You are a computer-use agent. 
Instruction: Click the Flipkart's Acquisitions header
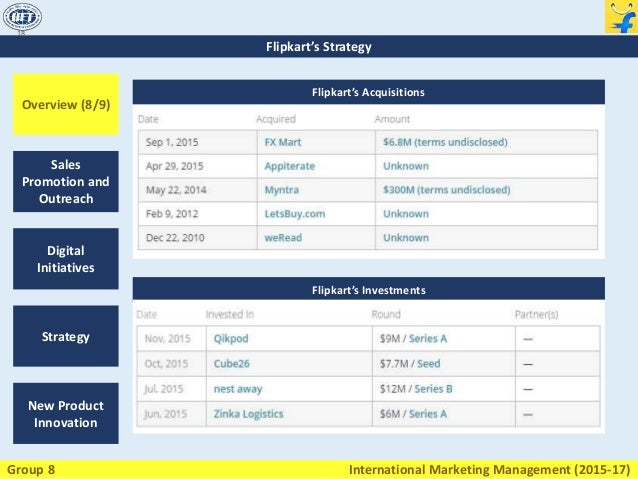click(x=369, y=92)
